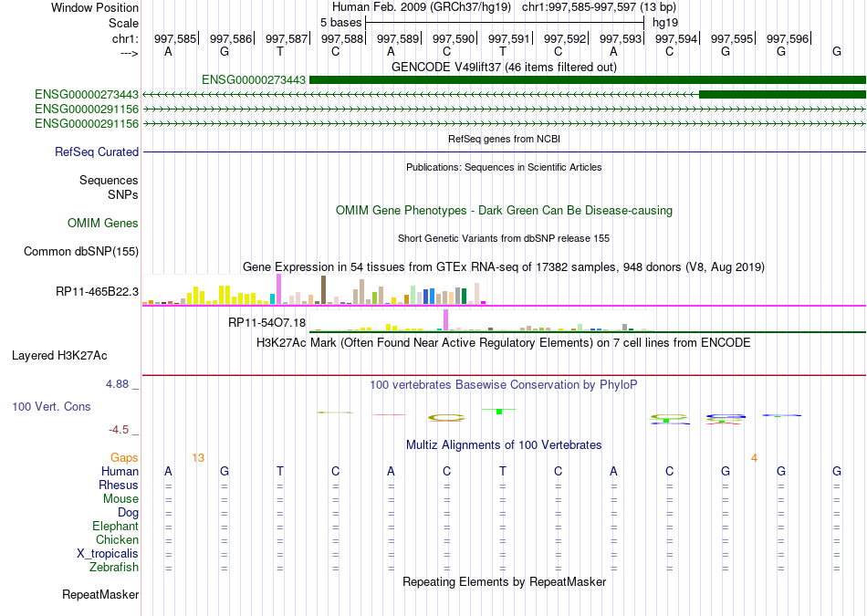Click the RefSeq Curated track label
This screenshot has width=867, height=616.
(x=96, y=151)
